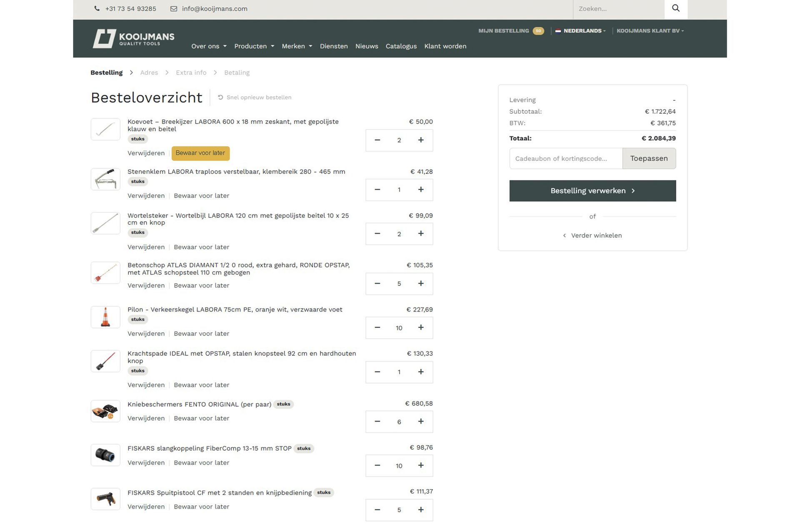800x532 pixels.
Task: Expand the Producten dropdown menu
Action: [x=254, y=46]
